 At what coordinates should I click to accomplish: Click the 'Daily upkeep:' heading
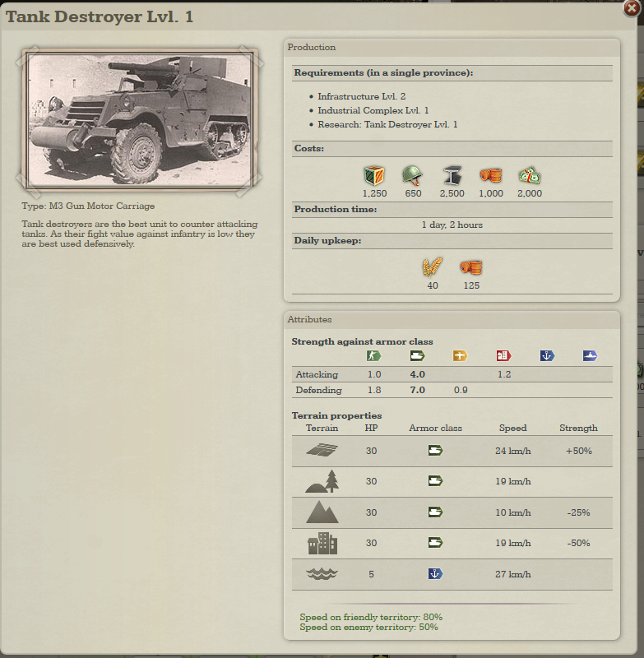coord(327,240)
